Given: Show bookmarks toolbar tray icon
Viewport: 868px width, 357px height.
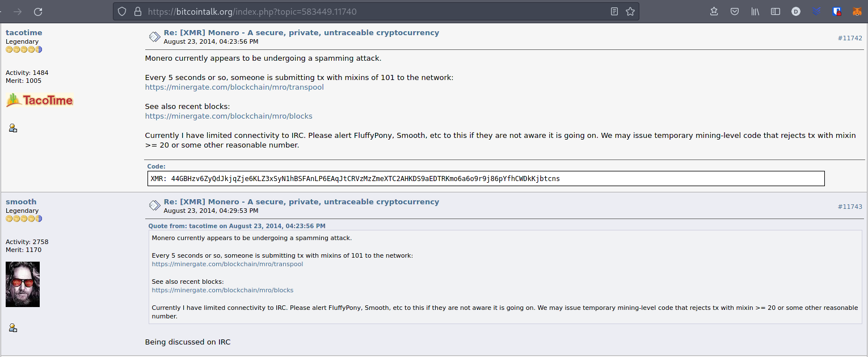Looking at the screenshot, I should point(714,11).
